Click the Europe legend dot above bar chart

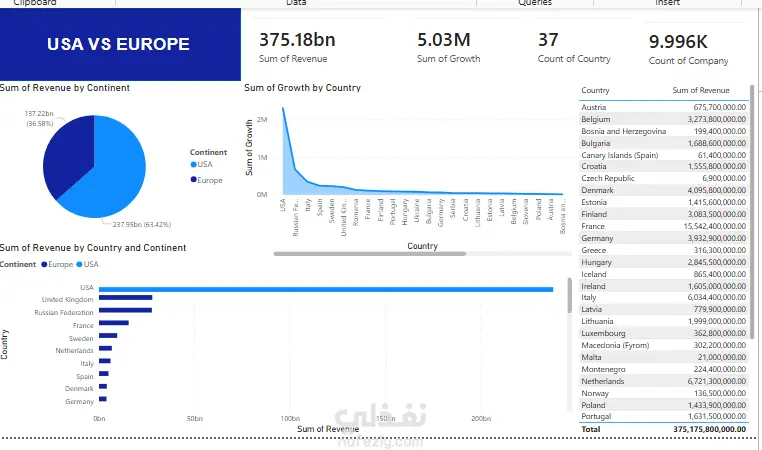(x=44, y=264)
